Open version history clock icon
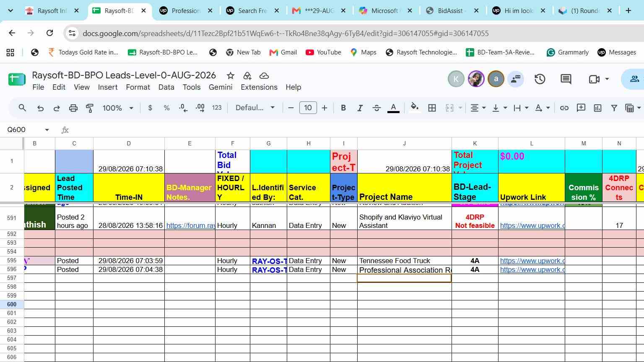 (540, 79)
